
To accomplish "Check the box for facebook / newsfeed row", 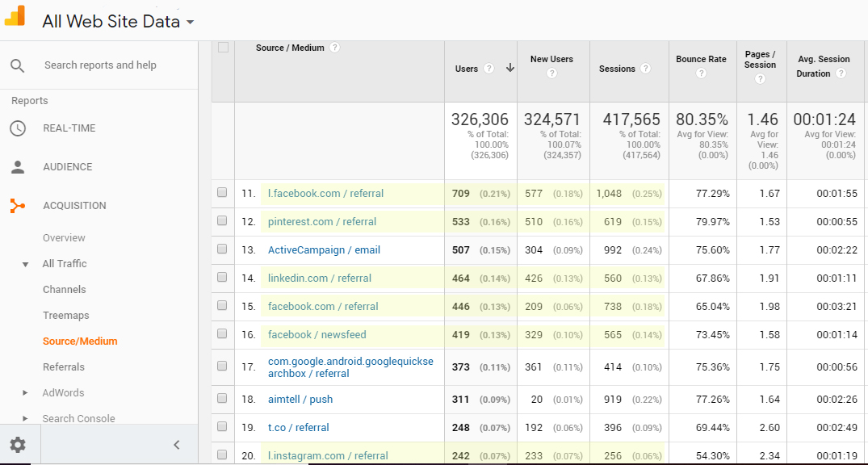I will [x=222, y=333].
